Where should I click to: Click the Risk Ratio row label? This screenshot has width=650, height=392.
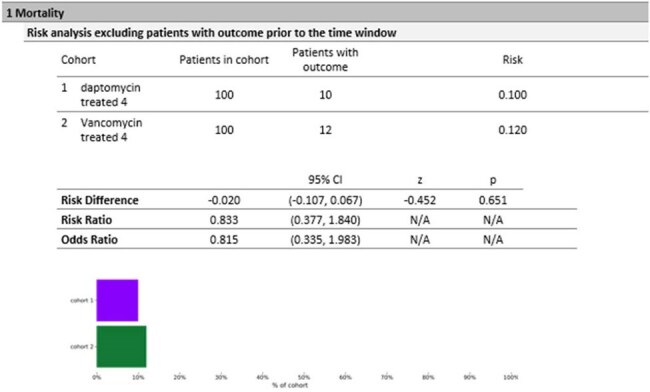pyautogui.click(x=86, y=220)
